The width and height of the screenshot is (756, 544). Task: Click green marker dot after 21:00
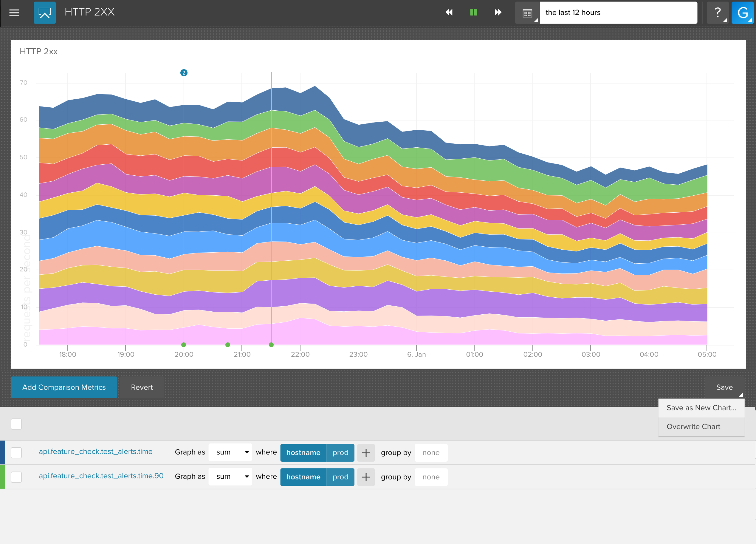click(x=271, y=344)
